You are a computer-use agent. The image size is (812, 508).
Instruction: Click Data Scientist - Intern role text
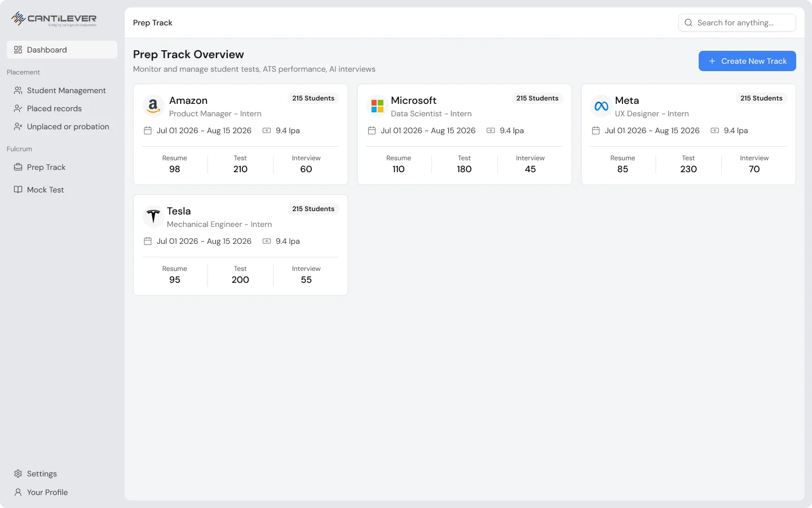click(x=431, y=113)
